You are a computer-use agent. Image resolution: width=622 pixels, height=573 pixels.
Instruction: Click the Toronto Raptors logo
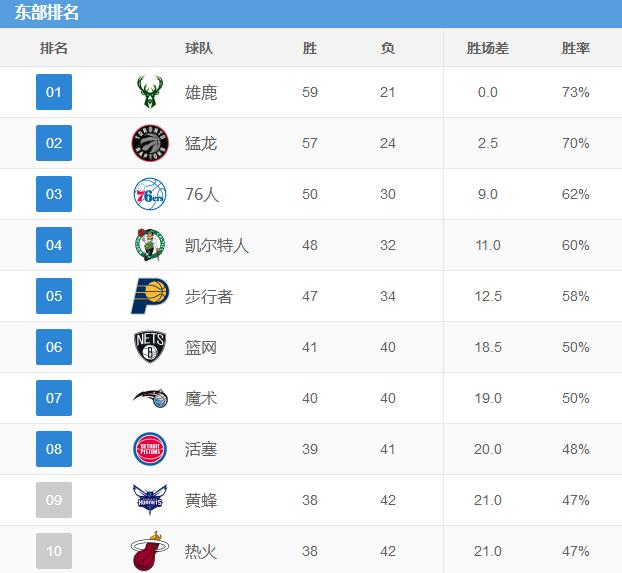(x=150, y=143)
